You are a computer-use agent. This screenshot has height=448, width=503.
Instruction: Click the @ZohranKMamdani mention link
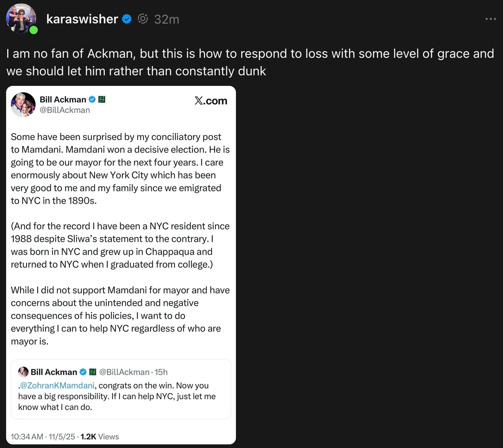pos(57,385)
